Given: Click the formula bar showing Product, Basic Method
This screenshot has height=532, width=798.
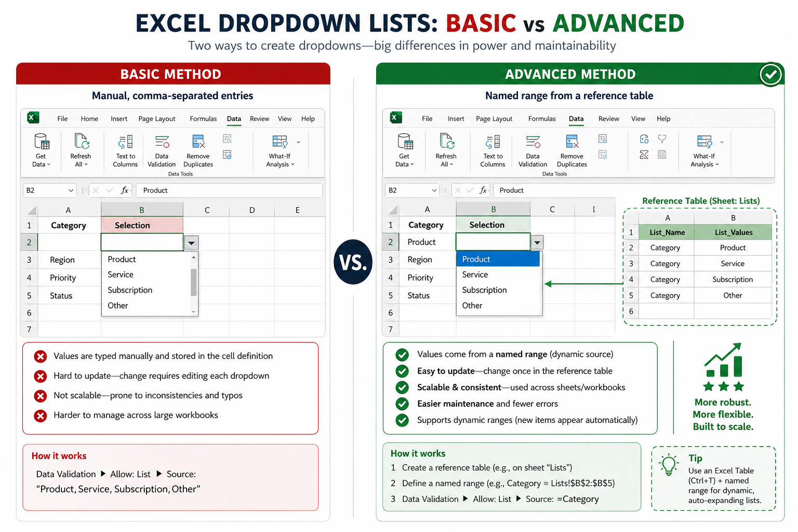Looking at the screenshot, I should pyautogui.click(x=229, y=190).
